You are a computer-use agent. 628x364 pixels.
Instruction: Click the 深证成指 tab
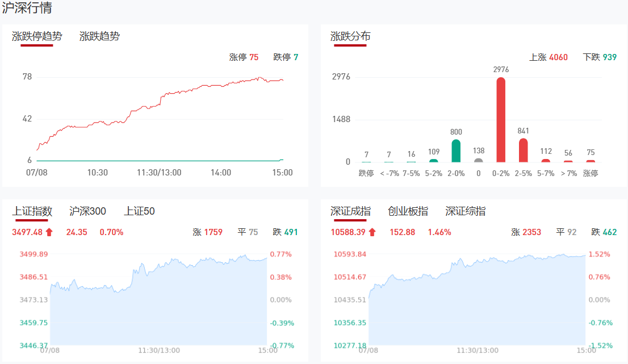point(350,211)
